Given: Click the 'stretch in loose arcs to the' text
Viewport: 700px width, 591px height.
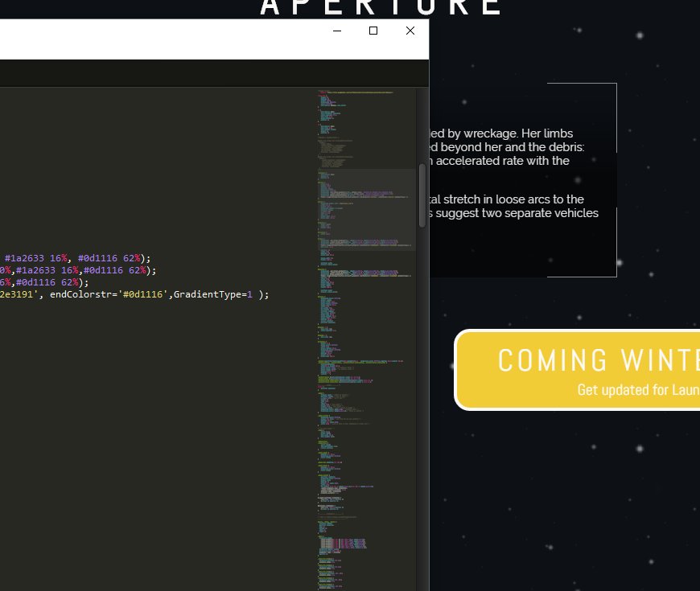Looking at the screenshot, I should (x=513, y=199).
